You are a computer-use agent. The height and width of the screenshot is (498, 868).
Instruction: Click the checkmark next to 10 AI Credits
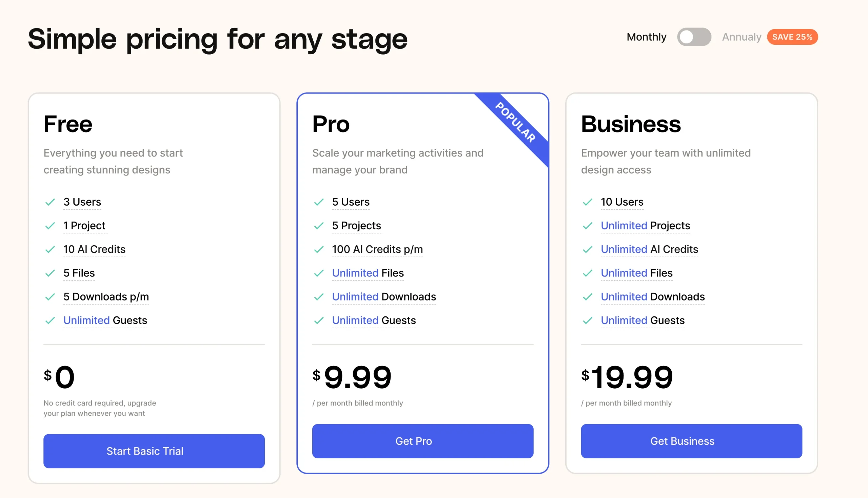51,249
